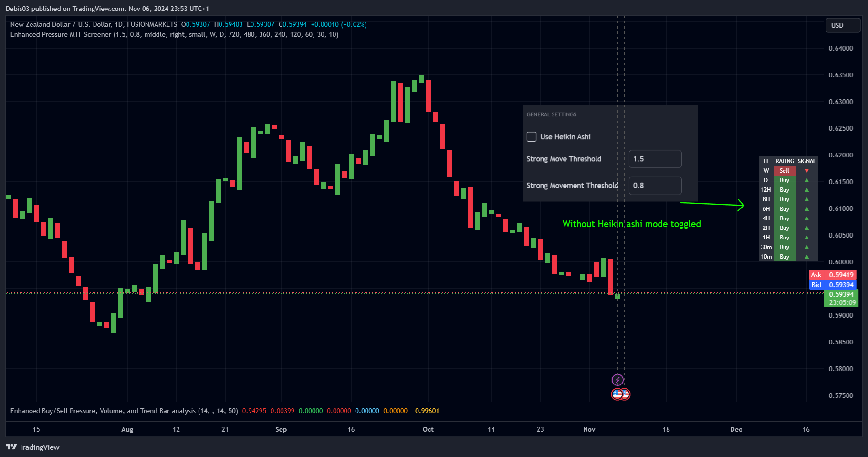Enable the Use Heikin Ashi checkbox
This screenshot has height=457, width=868.
click(532, 137)
